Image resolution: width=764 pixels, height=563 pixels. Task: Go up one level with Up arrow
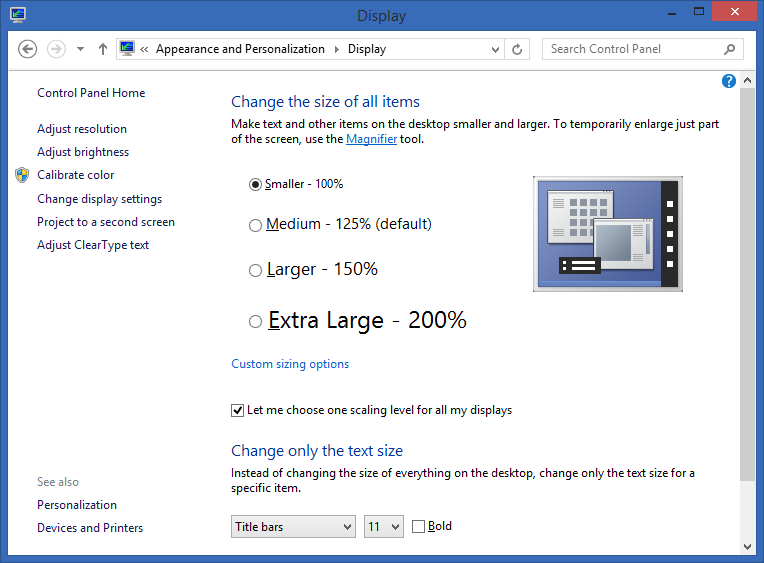pyautogui.click(x=102, y=49)
